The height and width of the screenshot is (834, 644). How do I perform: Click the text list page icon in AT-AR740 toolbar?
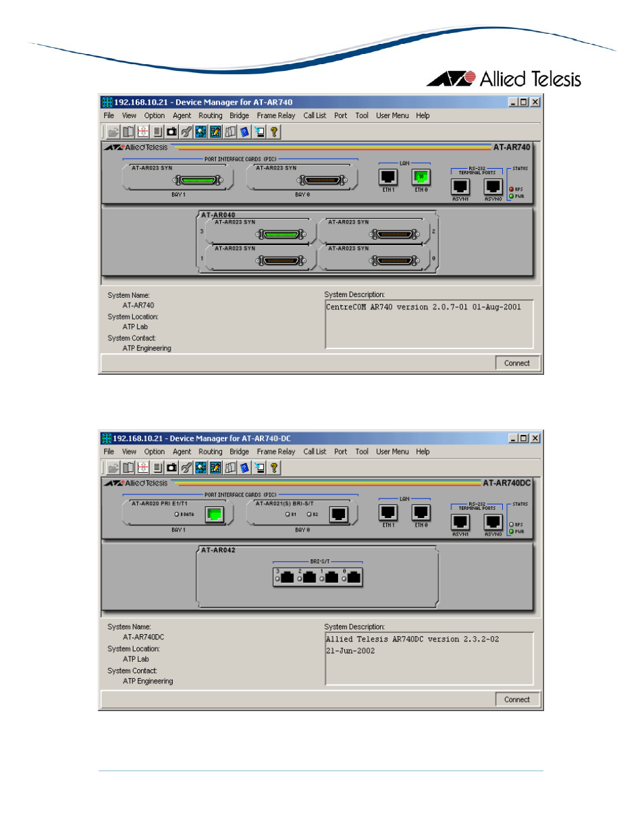pos(157,132)
